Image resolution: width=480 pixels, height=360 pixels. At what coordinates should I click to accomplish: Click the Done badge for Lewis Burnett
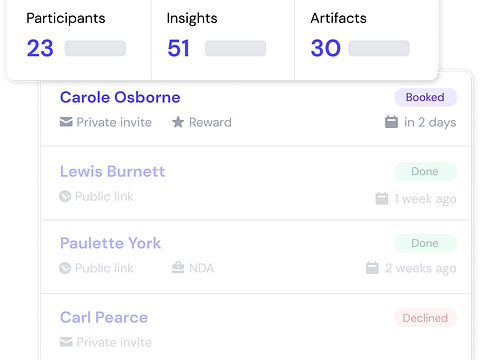[x=426, y=171]
